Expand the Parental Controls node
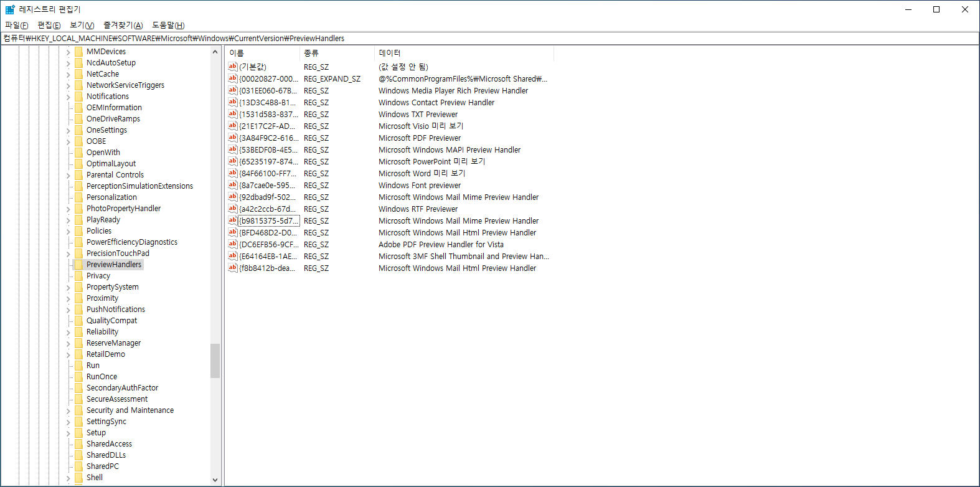The width and height of the screenshot is (980, 487). [x=68, y=175]
